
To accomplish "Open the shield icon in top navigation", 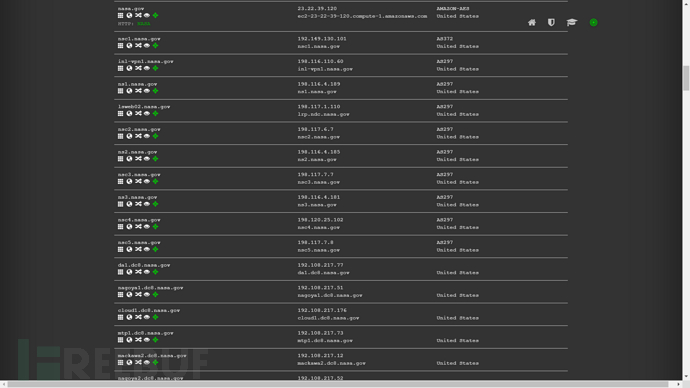I will 551,22.
